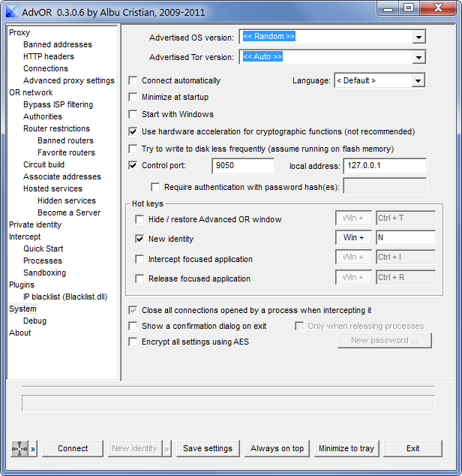Go to the Debug section
This screenshot has width=462, height=476.
click(x=35, y=321)
